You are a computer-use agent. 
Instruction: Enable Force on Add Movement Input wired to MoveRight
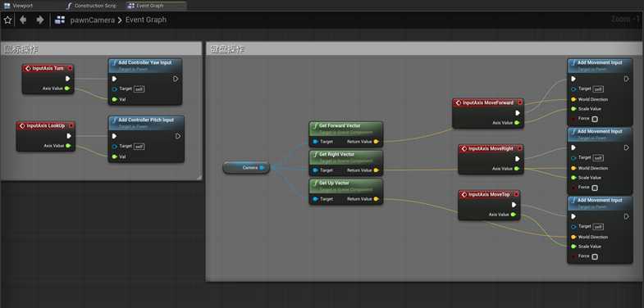tap(595, 188)
